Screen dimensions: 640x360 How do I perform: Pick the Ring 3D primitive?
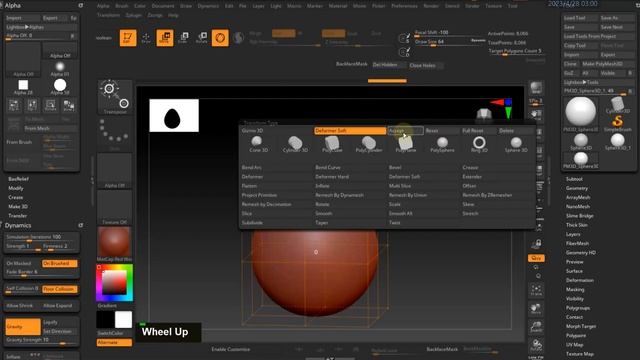pyautogui.click(x=479, y=144)
